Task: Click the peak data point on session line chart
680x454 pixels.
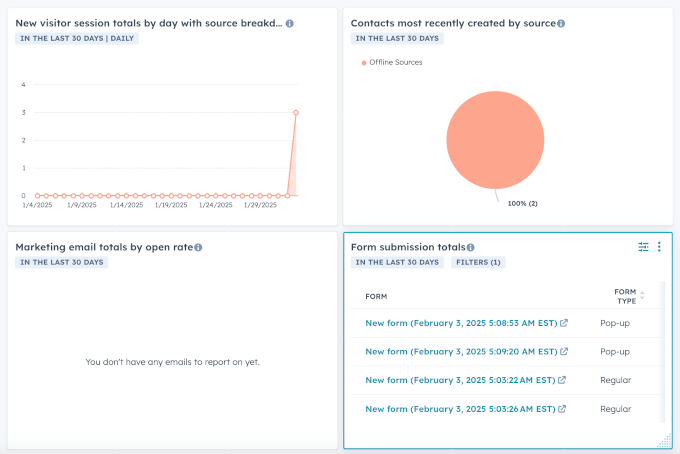Action: 296,112
